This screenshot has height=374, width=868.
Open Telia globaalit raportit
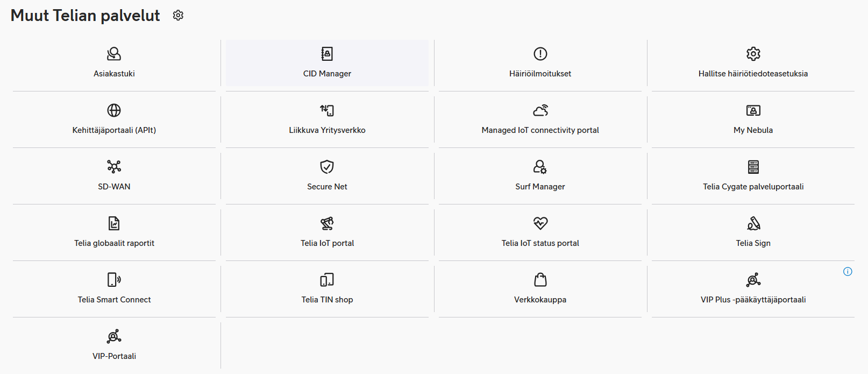pos(114,243)
